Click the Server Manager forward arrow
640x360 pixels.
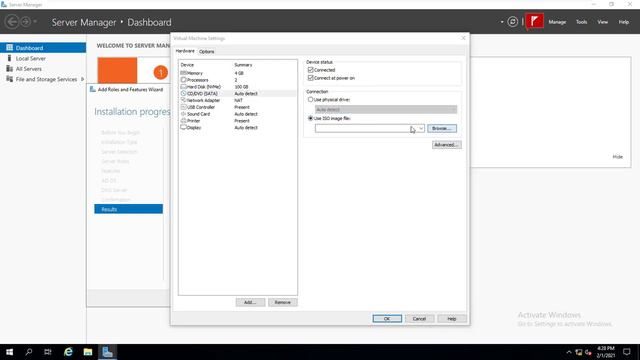point(26,22)
